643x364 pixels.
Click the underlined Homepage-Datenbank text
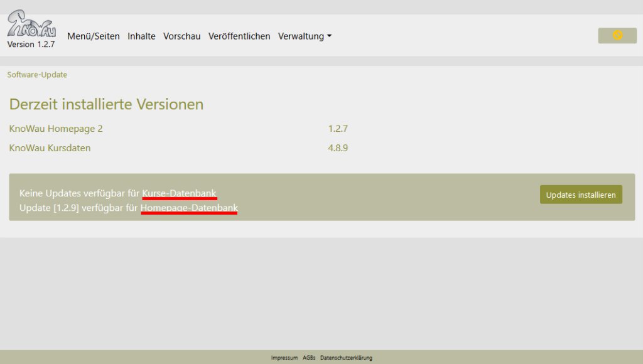coord(189,208)
